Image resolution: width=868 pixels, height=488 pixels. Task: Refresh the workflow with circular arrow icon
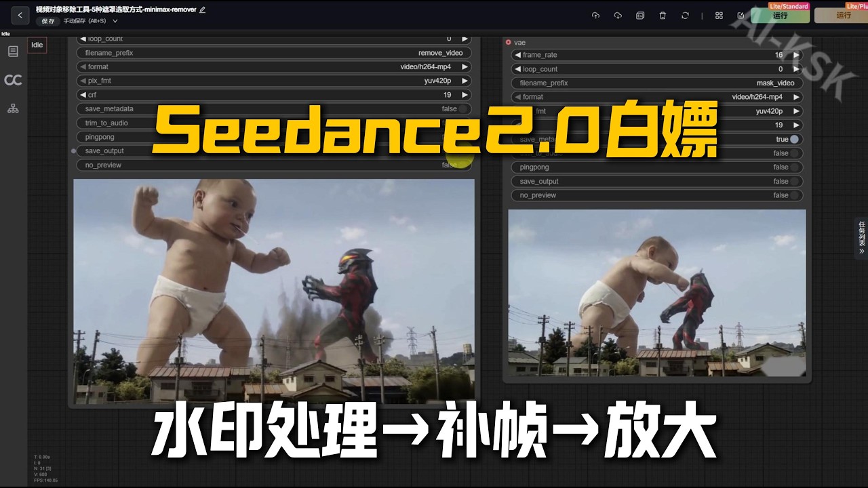(x=685, y=16)
